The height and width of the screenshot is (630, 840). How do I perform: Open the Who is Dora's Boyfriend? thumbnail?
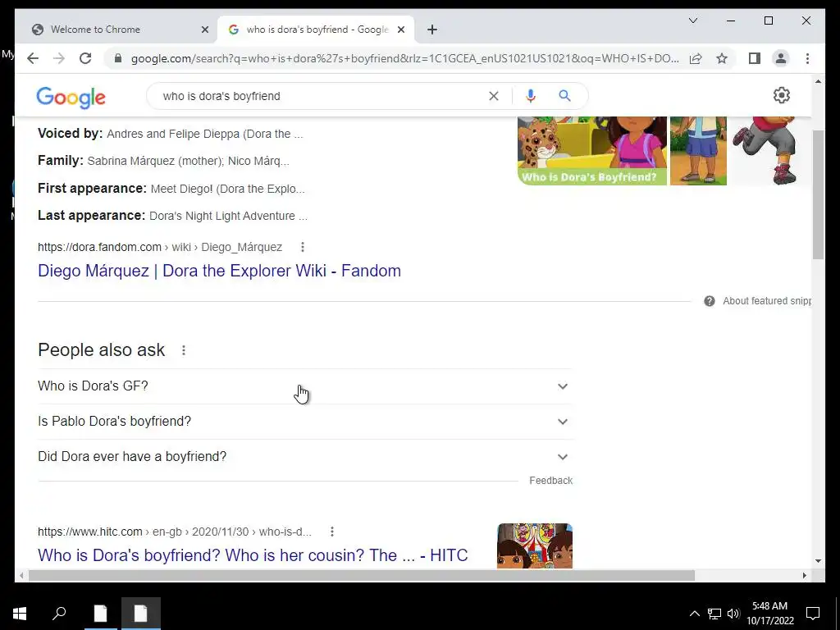[x=592, y=151]
